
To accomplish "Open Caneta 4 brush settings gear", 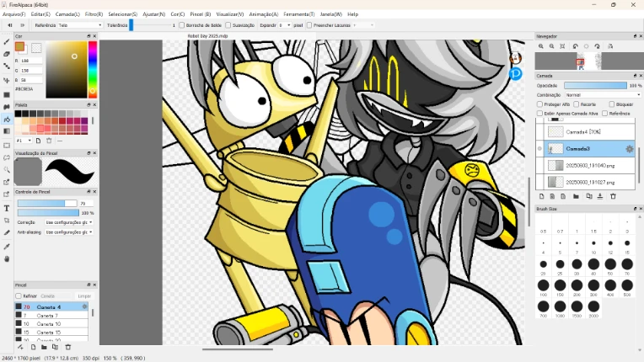I will [x=84, y=306].
